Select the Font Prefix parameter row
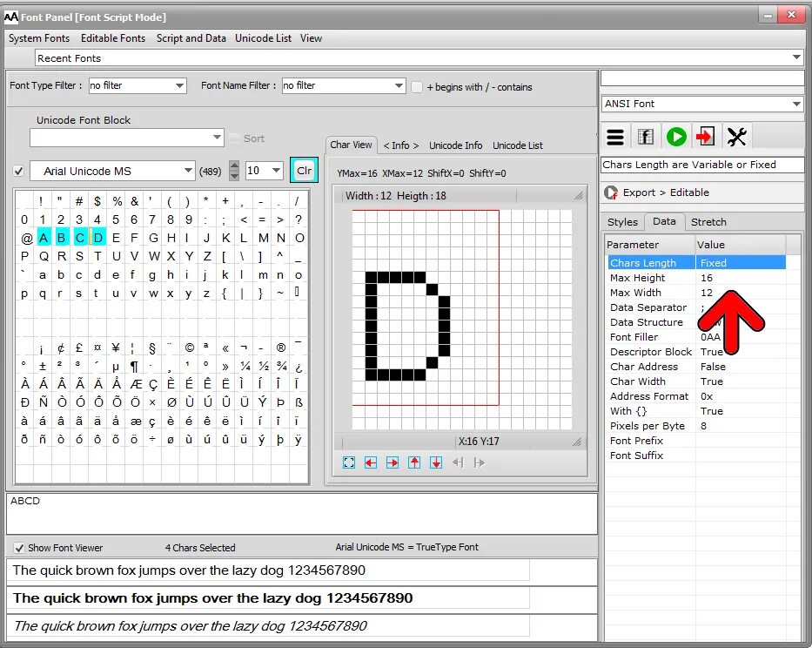 tap(696, 441)
